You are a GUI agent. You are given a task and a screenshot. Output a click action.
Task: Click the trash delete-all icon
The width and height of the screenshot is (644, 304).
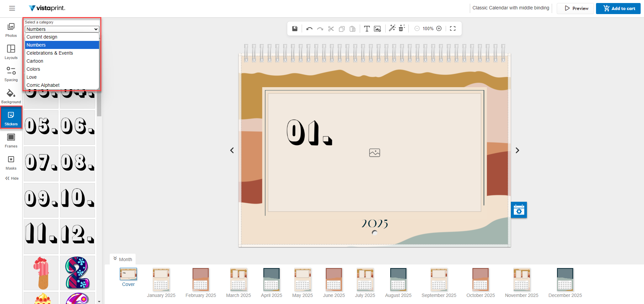click(x=402, y=28)
